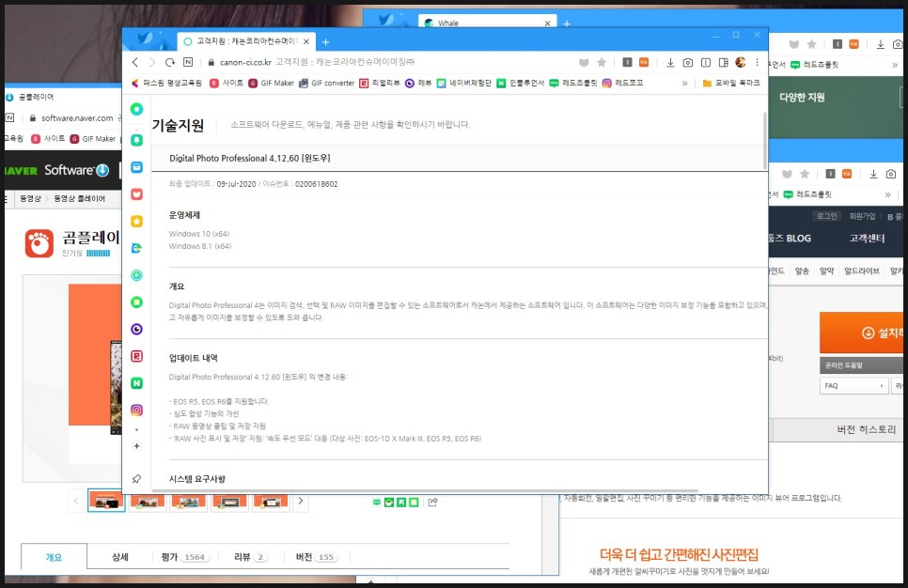
Task: Open the green N sidebar icon
Action: 136,383
